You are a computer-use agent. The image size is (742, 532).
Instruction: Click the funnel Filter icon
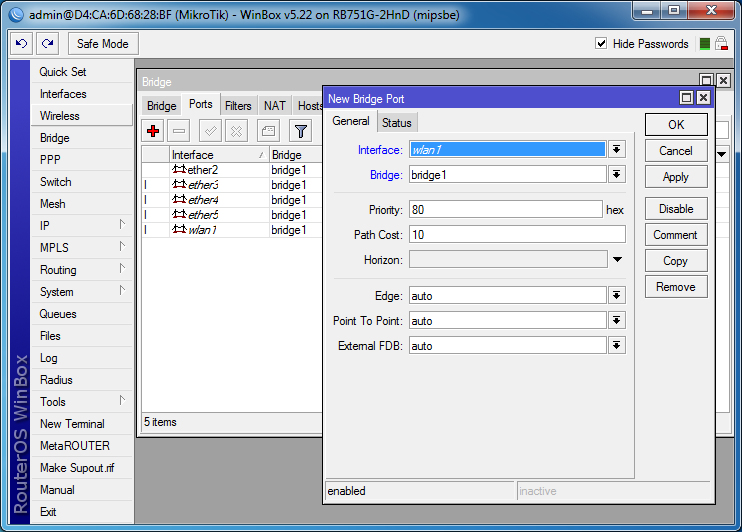point(300,131)
